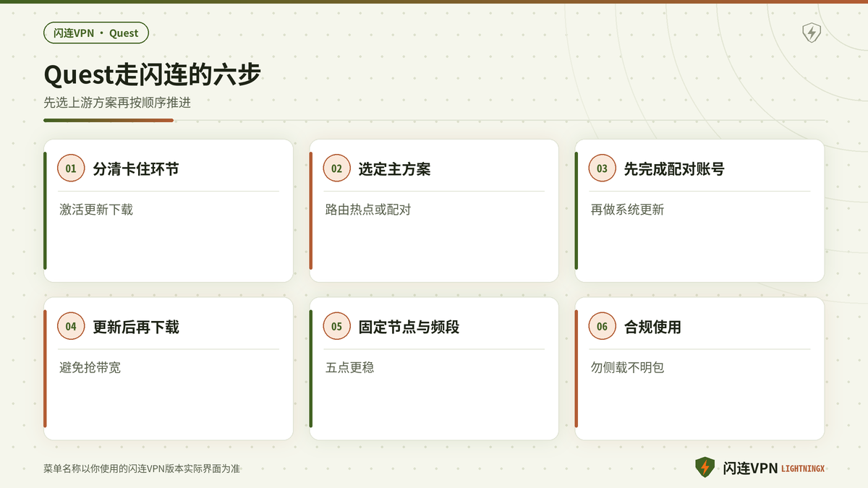Click the text 避免抢带宽
868x488 pixels.
pyautogui.click(x=90, y=368)
